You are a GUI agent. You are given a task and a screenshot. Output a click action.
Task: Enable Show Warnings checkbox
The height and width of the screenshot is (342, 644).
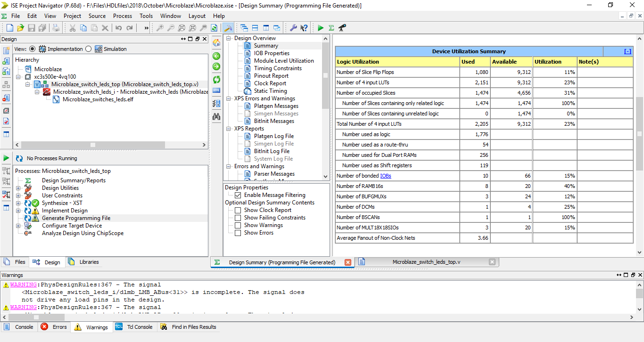pos(238,225)
